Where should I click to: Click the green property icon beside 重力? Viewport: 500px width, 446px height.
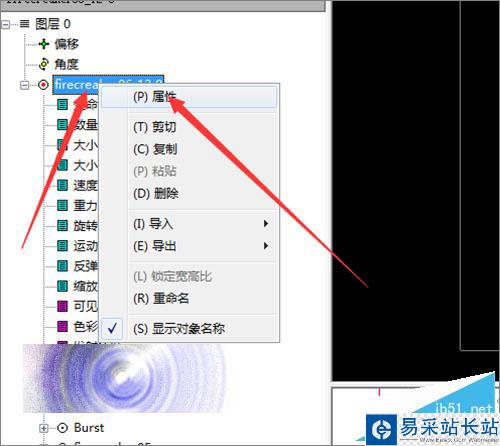pyautogui.click(x=62, y=205)
